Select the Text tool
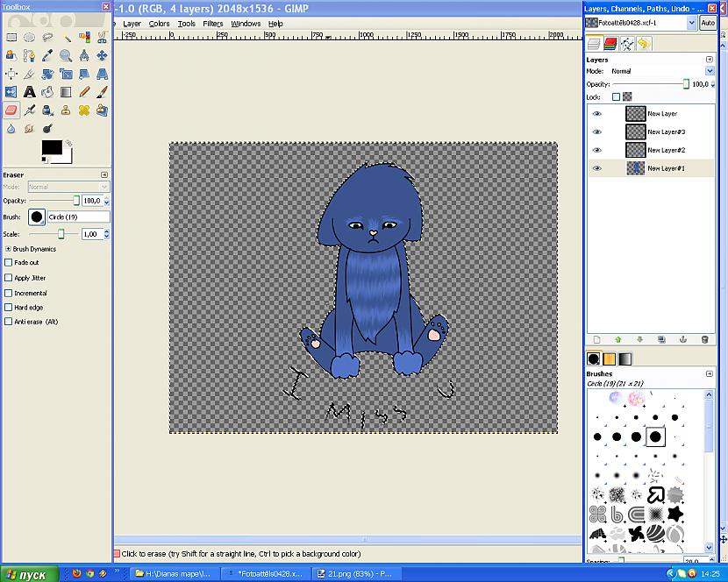728x582 pixels. [29, 92]
